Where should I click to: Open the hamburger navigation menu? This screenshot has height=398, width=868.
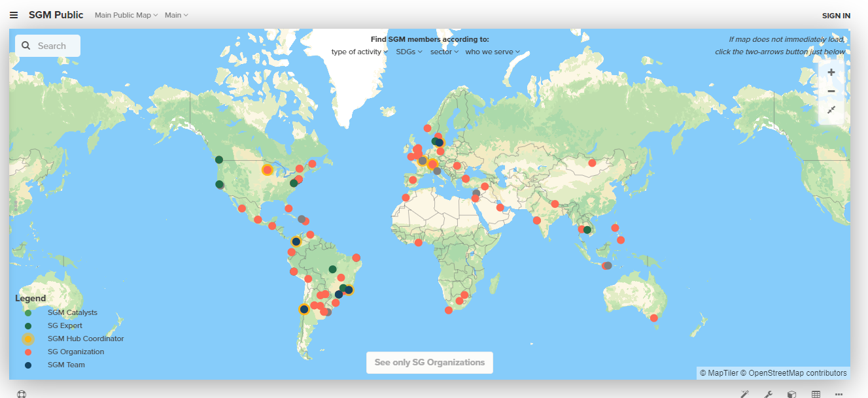[x=14, y=14]
